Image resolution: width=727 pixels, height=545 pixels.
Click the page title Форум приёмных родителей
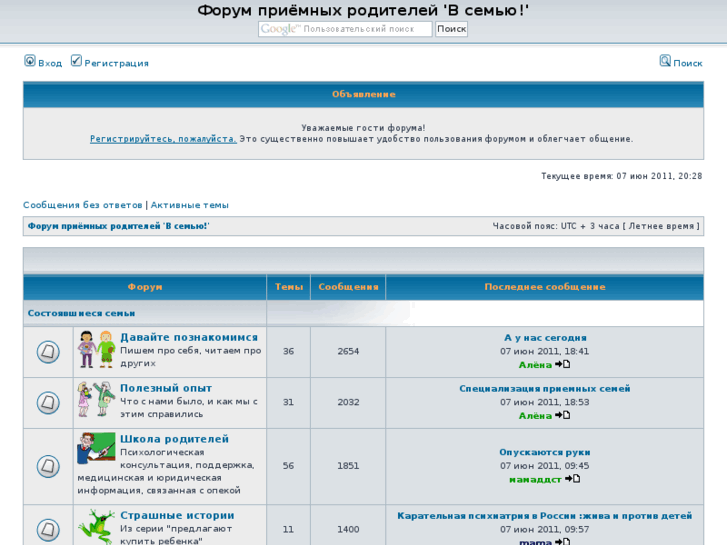coord(363,10)
